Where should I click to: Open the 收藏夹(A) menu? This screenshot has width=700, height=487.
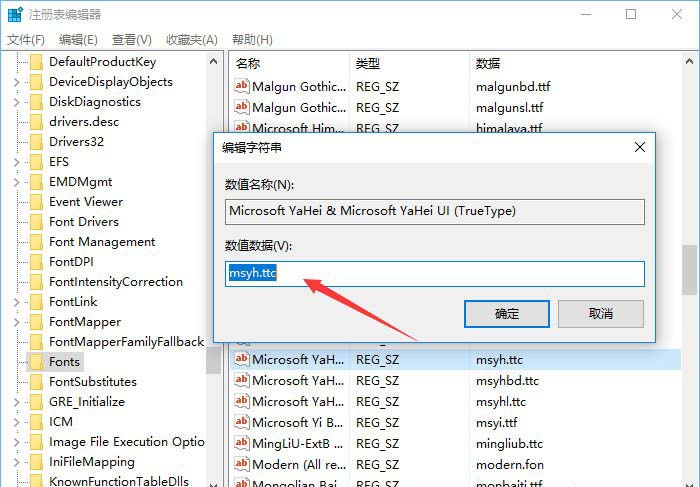pyautogui.click(x=192, y=40)
